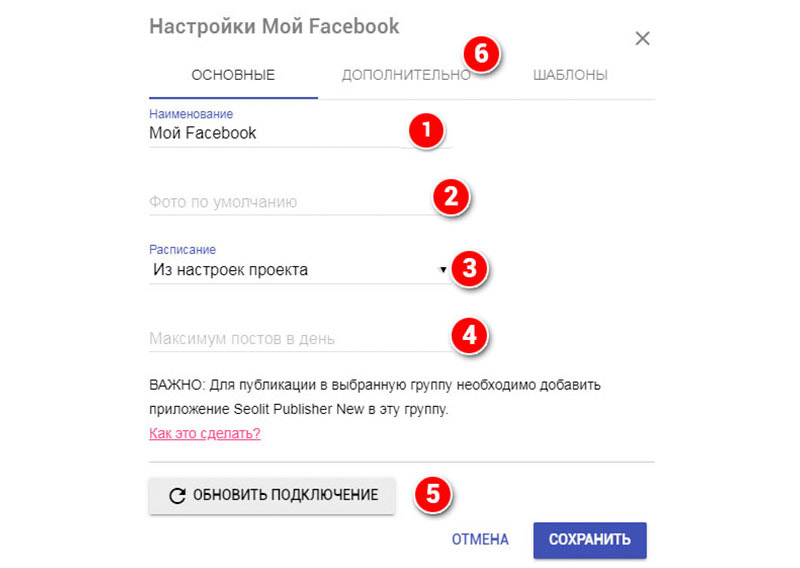800x568 pixels.
Task: Open the 'Как это сделать?' link
Action: coord(205,433)
